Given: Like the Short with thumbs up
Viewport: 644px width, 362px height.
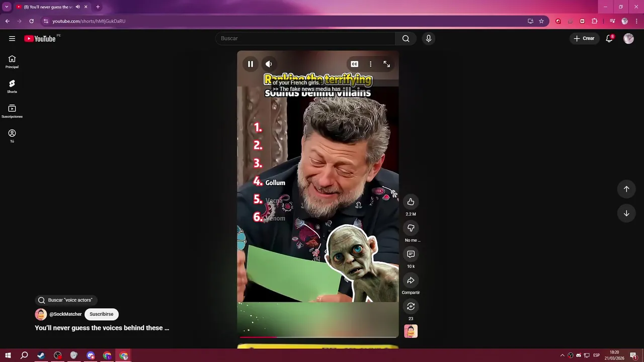Looking at the screenshot, I should coord(411,202).
